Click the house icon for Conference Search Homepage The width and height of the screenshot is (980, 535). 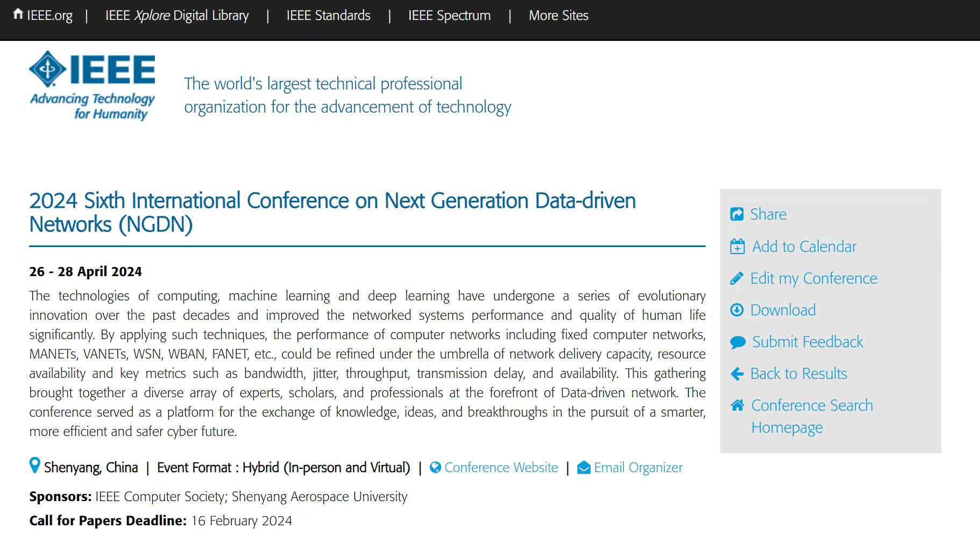pos(737,405)
